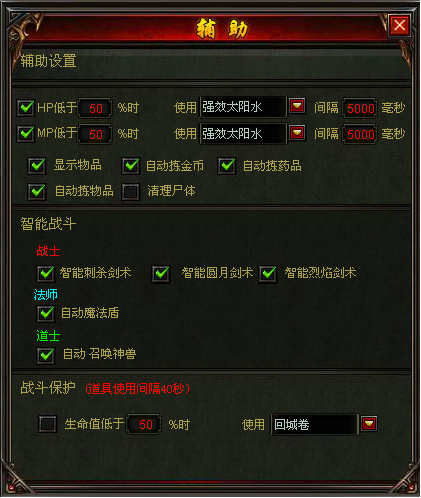Uncheck 自动拣物品 option
Image resolution: width=421 pixels, height=498 pixels.
click(37, 191)
